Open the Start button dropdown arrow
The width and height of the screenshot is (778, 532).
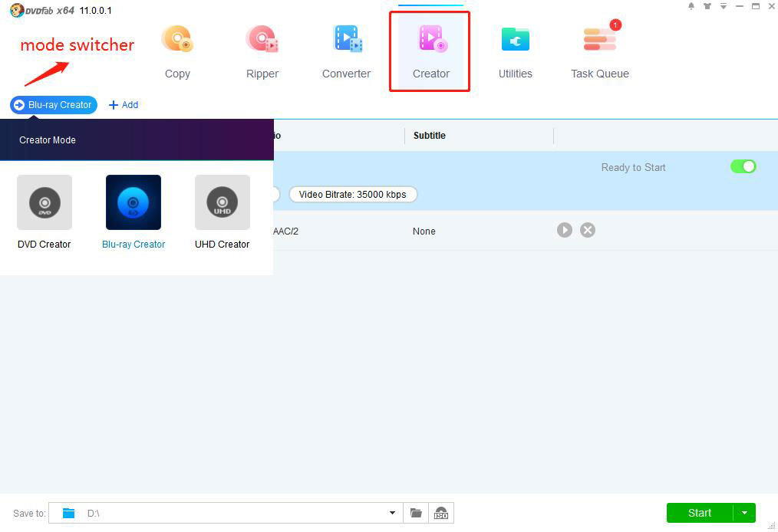pyautogui.click(x=744, y=513)
